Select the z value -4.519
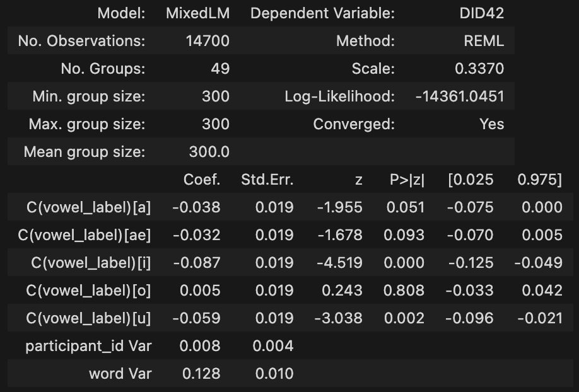This screenshot has height=392, width=579. pos(338,263)
